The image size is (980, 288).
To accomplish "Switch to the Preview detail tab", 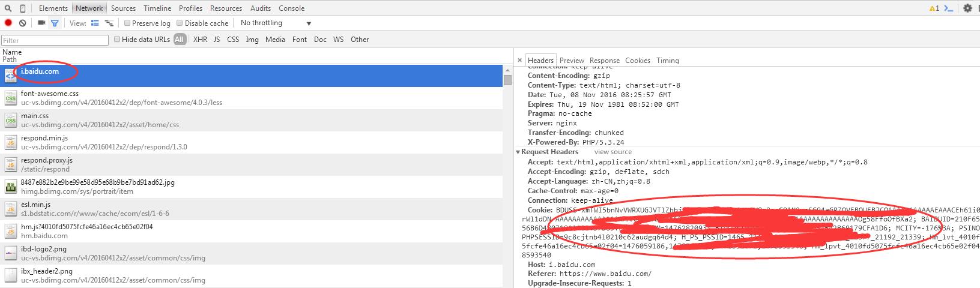I will click(x=572, y=61).
